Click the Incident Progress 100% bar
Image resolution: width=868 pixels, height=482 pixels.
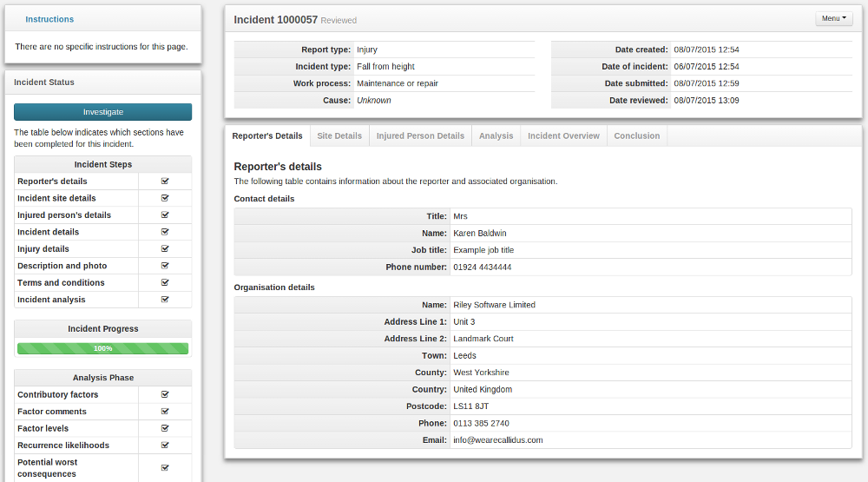pos(103,348)
